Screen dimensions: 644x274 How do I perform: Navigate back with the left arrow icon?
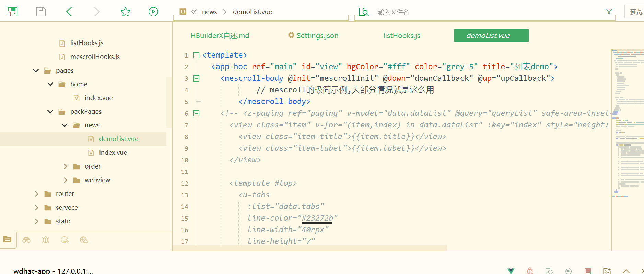tap(69, 12)
